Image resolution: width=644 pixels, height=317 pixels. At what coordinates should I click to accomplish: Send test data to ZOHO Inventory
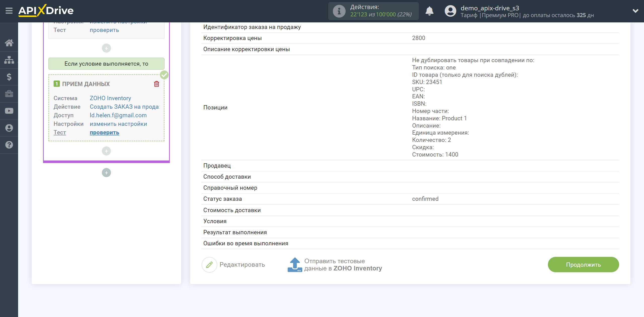pyautogui.click(x=343, y=265)
